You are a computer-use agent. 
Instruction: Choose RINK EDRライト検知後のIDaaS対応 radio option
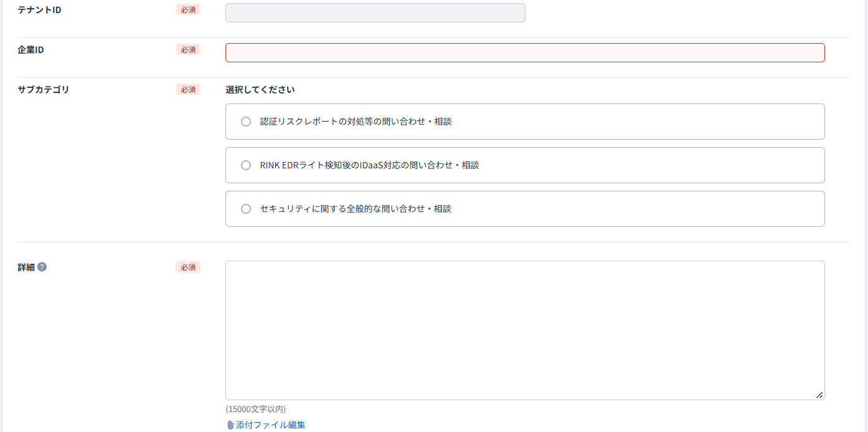coord(246,165)
